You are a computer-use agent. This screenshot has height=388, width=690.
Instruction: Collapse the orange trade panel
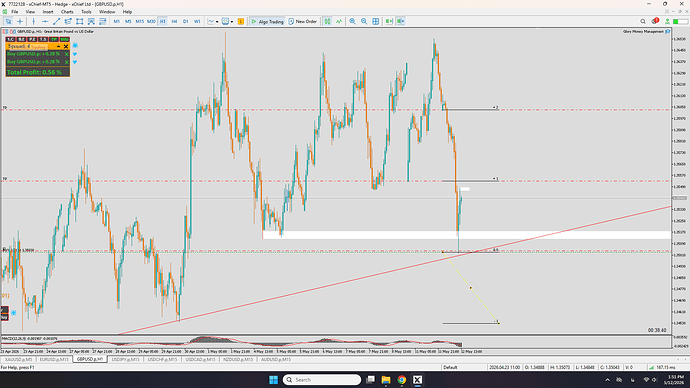[59, 46]
